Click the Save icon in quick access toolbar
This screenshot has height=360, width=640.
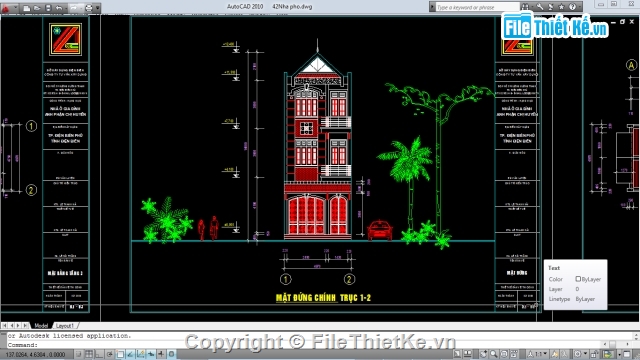(x=48, y=8)
